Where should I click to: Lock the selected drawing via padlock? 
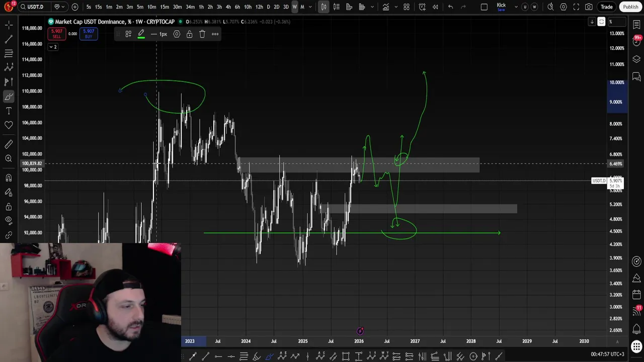[x=189, y=34]
